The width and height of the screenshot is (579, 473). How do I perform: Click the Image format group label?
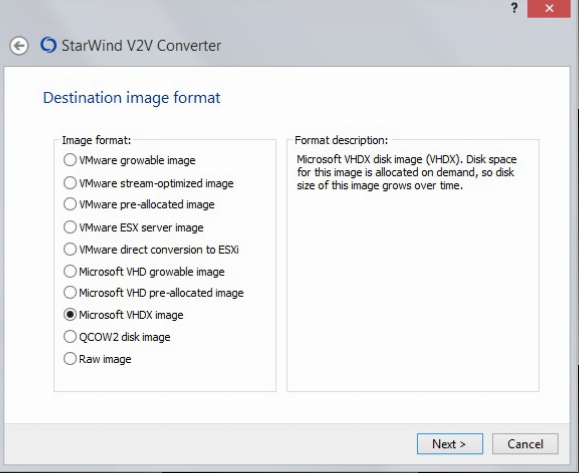[96, 140]
